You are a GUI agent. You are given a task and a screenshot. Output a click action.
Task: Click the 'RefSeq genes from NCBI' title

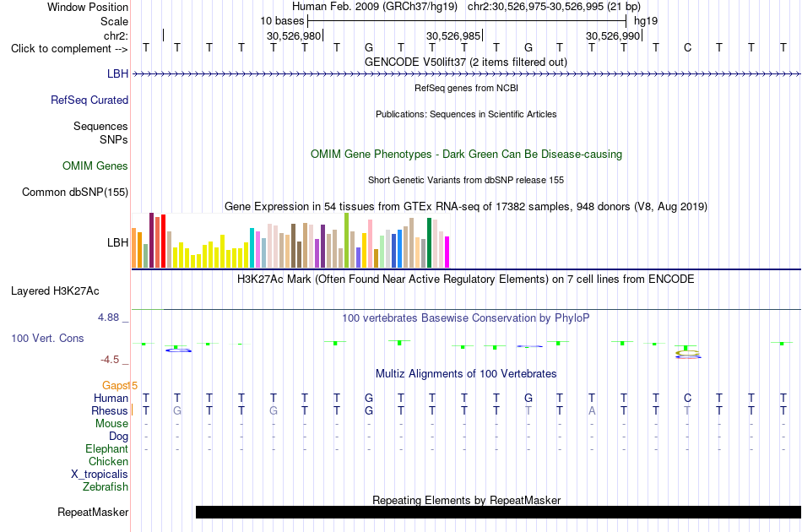coord(466,88)
